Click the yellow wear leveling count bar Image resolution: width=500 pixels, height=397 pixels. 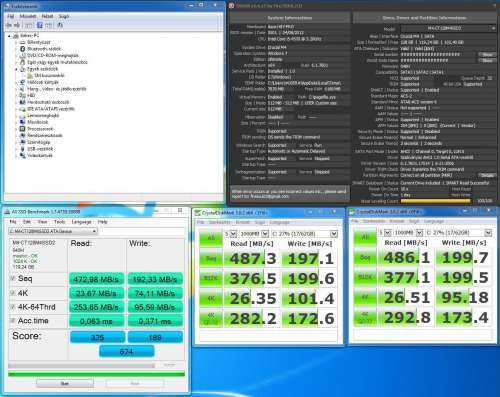coord(435,201)
